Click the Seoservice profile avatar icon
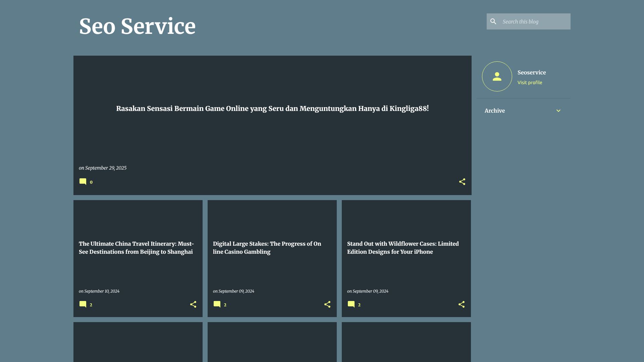 (497, 76)
